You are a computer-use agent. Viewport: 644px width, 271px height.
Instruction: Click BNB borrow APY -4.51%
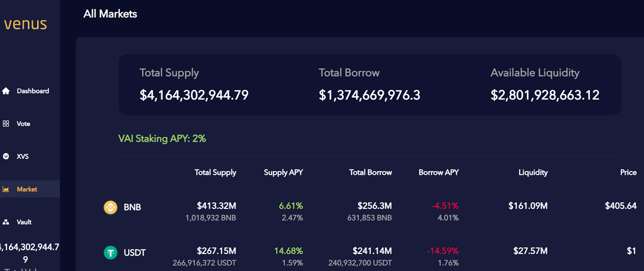(x=445, y=206)
